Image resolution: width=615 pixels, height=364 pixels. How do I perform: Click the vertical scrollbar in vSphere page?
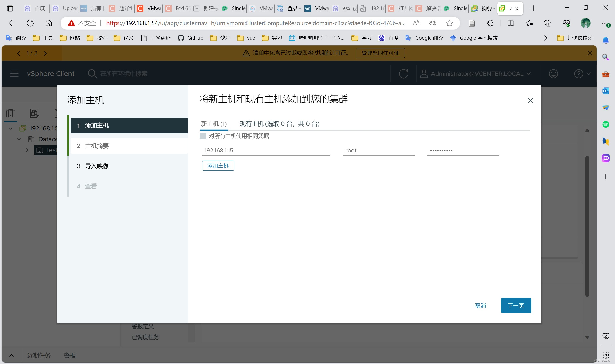[587, 226]
